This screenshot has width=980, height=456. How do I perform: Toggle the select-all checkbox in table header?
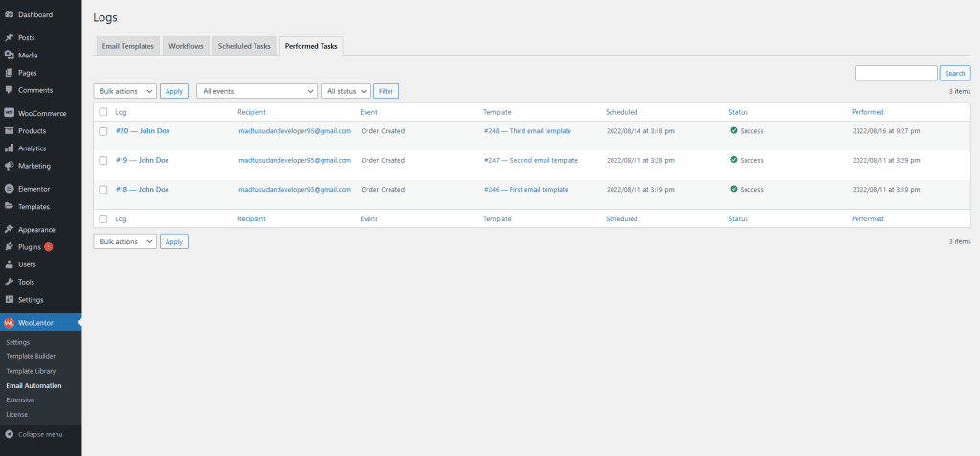103,112
